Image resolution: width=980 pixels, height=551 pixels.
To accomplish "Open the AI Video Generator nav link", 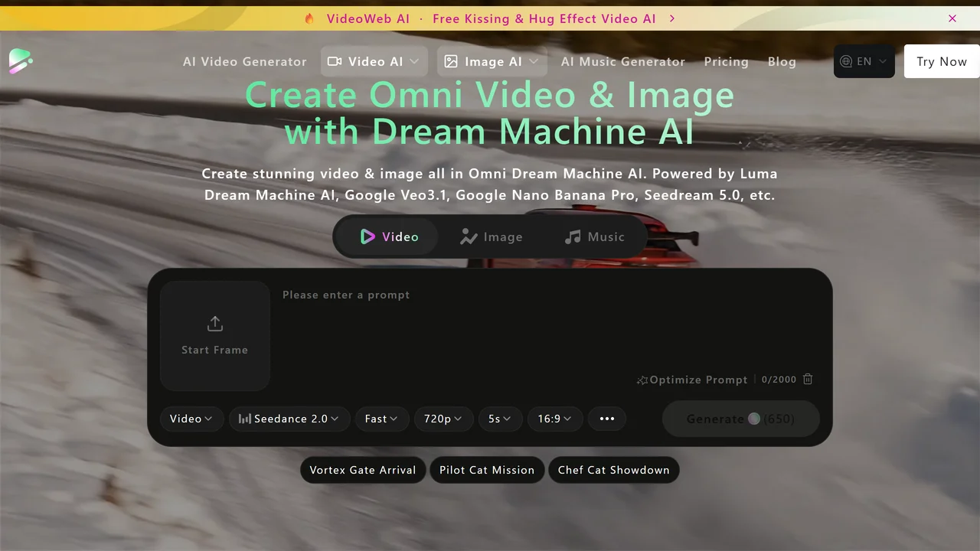I will pos(245,61).
